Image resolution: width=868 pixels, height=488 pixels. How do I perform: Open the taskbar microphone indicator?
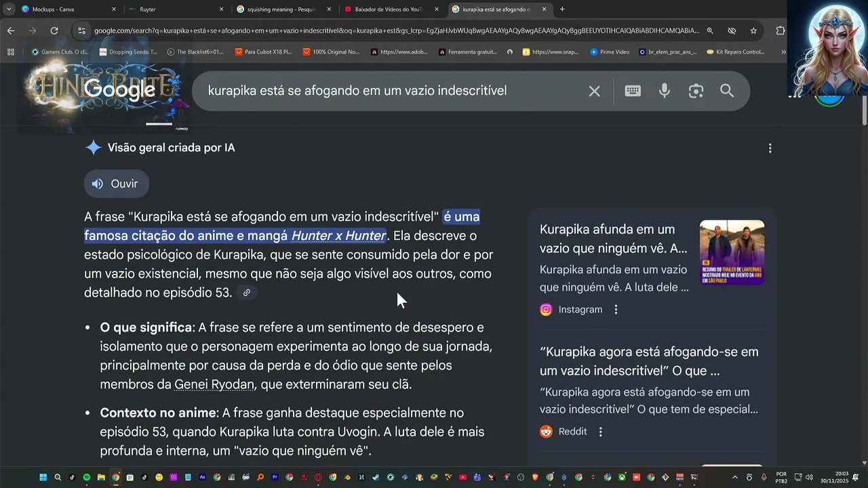click(x=764, y=477)
